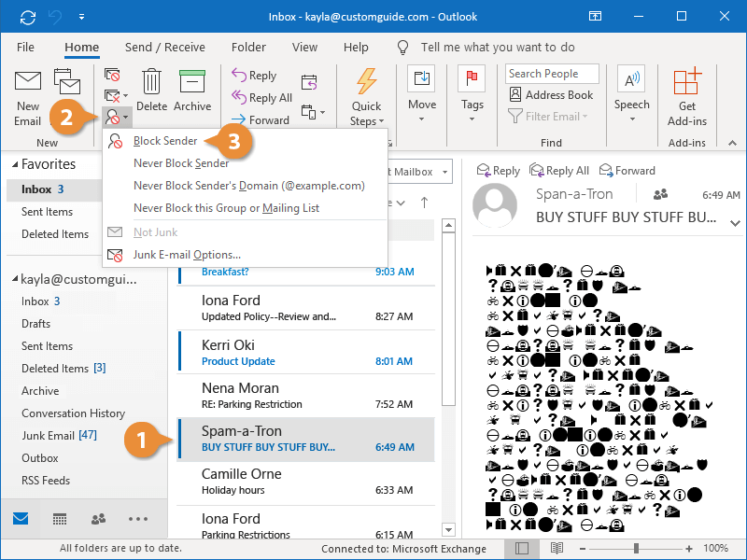Viewport: 747px width, 560px height.
Task: Click the contact group icon beside Span-a-Tron
Action: tap(660, 194)
